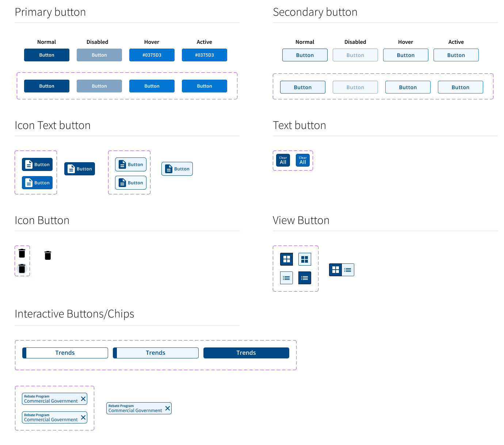This screenshot has width=504, height=445.
Task: Select the light grid view icon in dashed group
Action: [305, 259]
